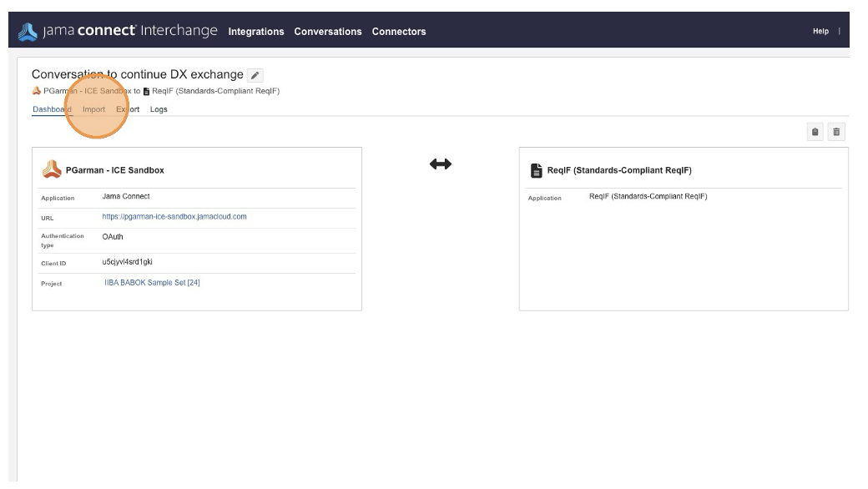Screen dimensions: 868x489
Task: Click small Jama icon in conversation subtitle
Action: click(37, 91)
